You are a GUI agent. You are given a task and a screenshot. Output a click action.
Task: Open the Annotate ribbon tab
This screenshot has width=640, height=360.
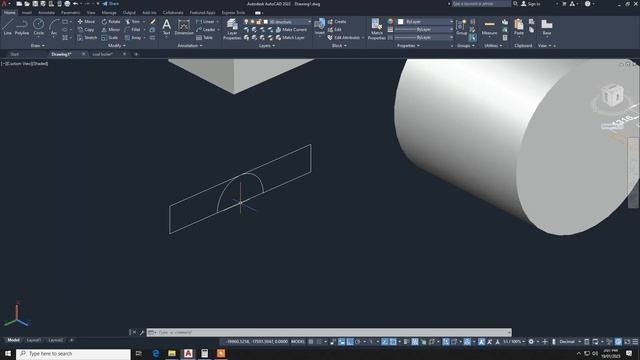46,13
